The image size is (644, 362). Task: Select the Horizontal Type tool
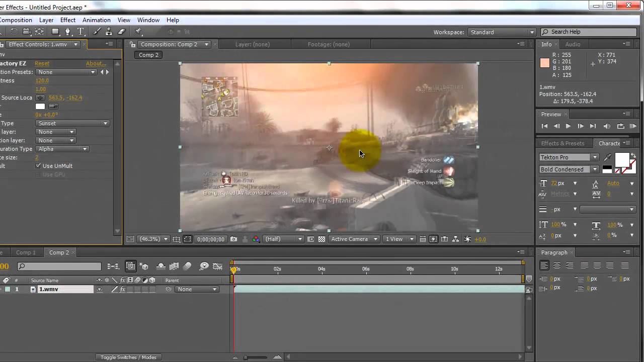click(x=80, y=32)
